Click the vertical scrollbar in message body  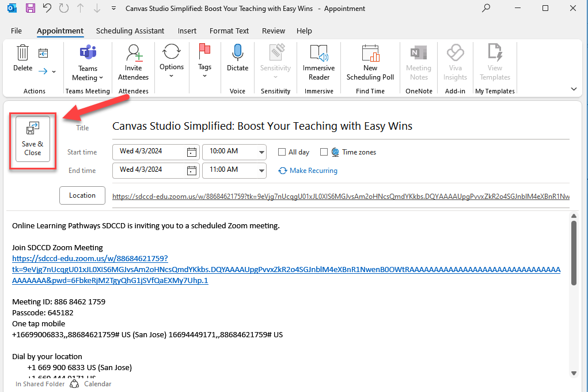pyautogui.click(x=573, y=254)
